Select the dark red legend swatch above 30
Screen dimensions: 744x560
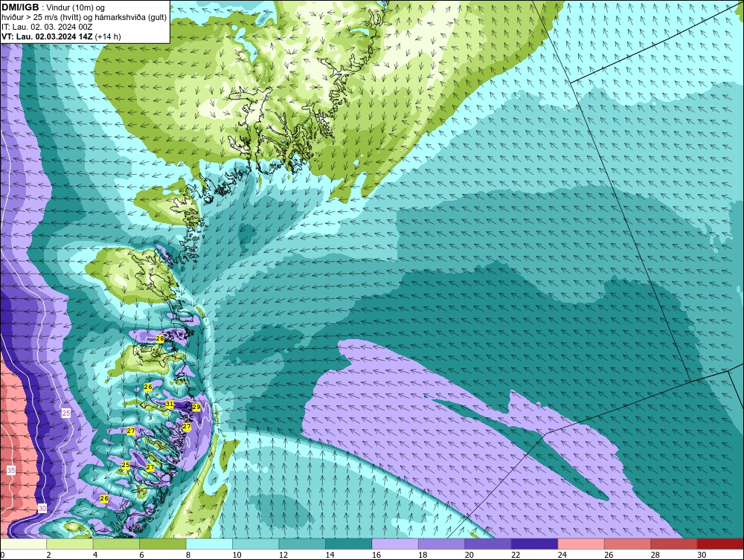720,544
